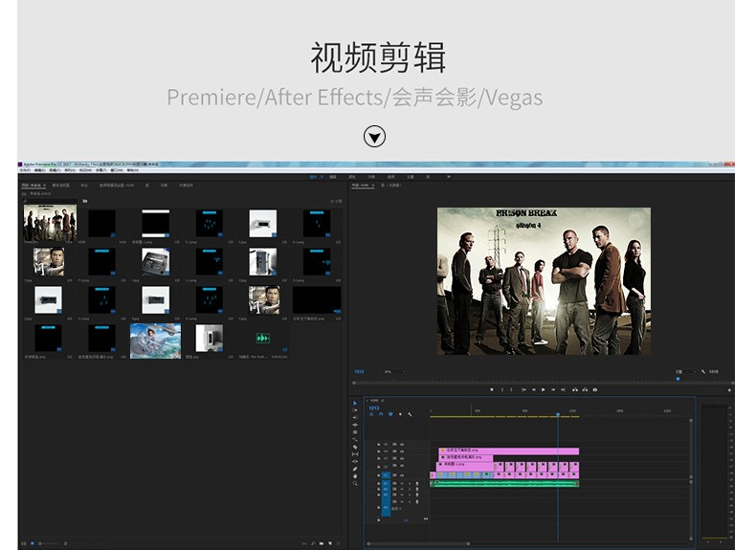Click voice-over record mic on A1
756x550 pixels.
click(x=417, y=483)
